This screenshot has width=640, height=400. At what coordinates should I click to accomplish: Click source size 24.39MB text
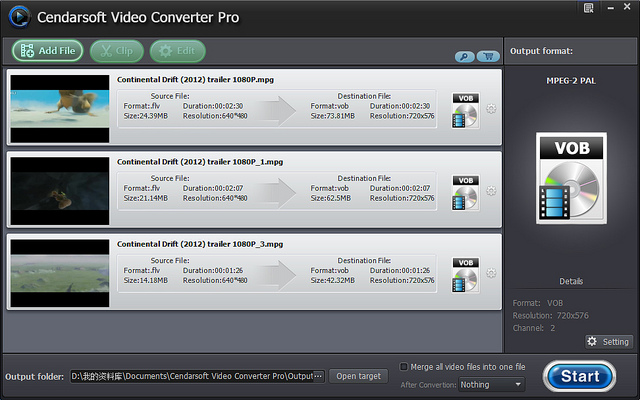[146, 116]
